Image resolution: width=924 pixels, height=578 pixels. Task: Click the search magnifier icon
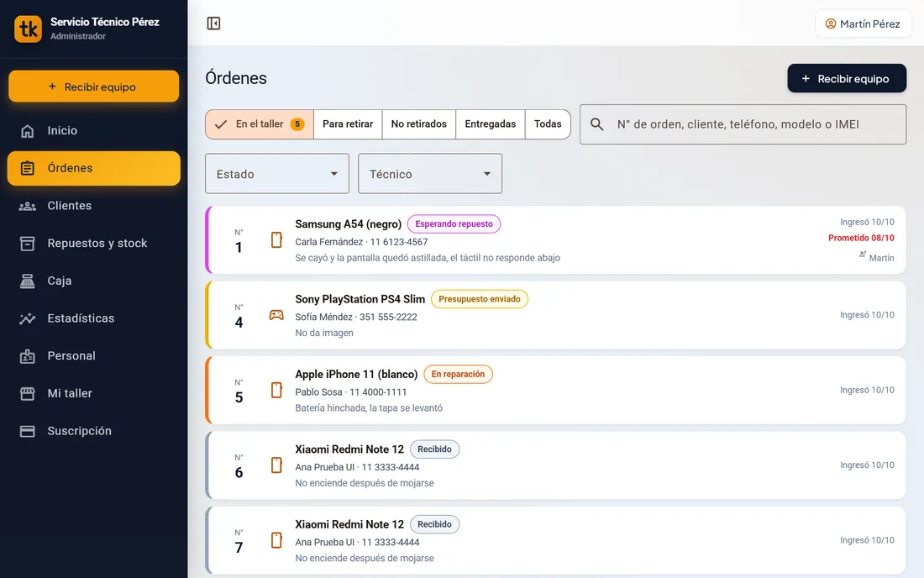point(597,124)
